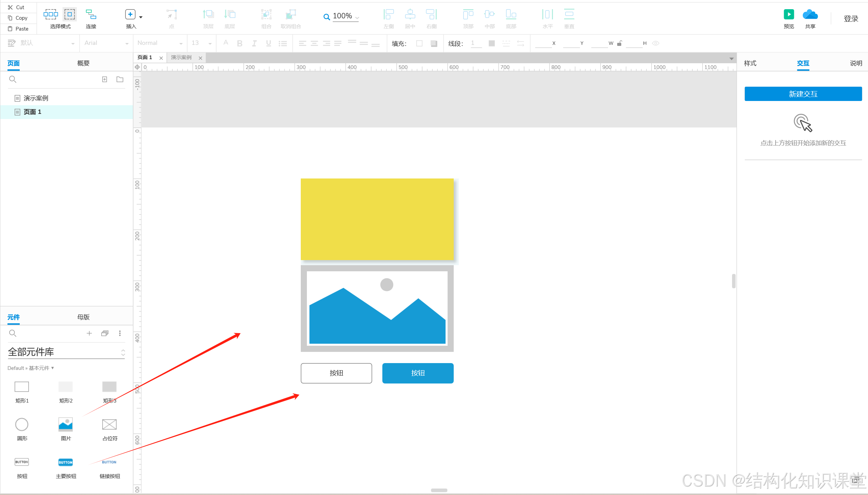This screenshot has height=495, width=868.
Task: Toggle underline text formatting
Action: click(x=268, y=43)
